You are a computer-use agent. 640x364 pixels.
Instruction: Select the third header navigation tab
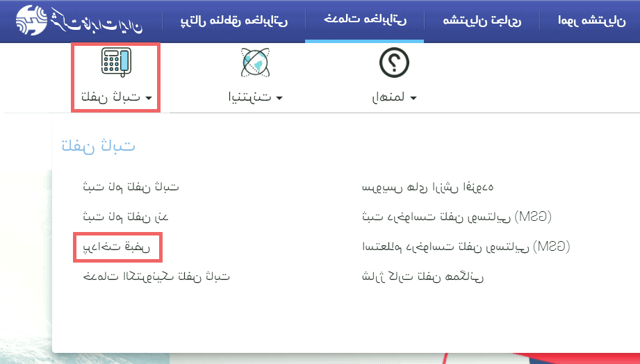482,20
